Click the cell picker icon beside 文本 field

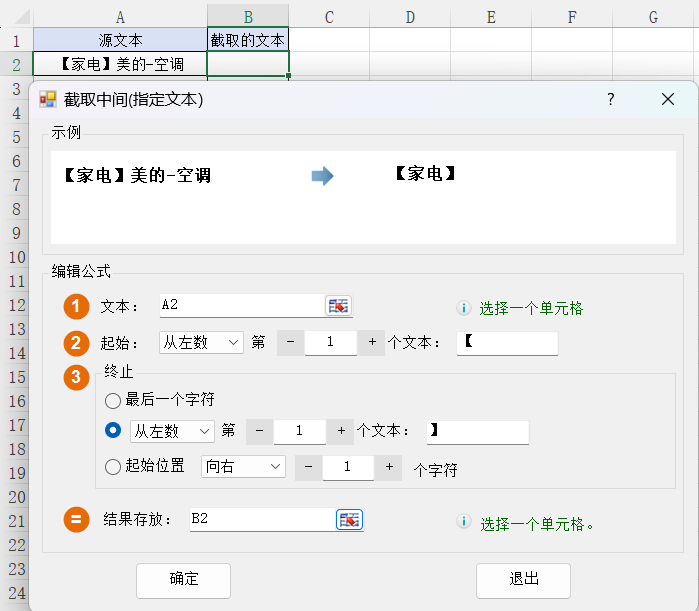click(x=339, y=306)
